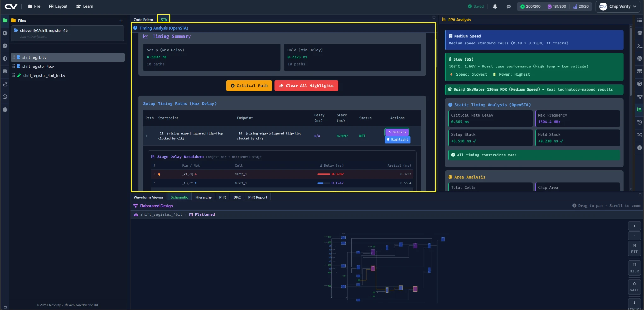Image resolution: width=644 pixels, height=311 pixels.
Task: Click the Critical Path button
Action: click(x=249, y=86)
